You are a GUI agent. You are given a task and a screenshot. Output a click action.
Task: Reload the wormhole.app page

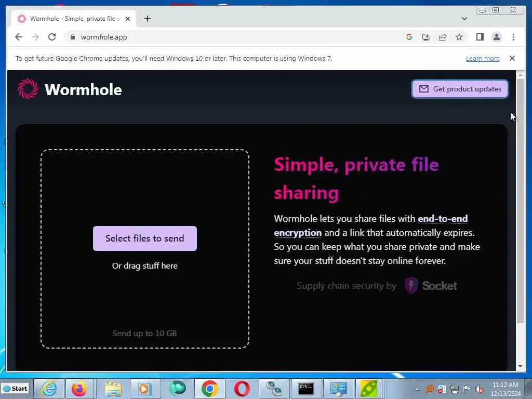click(x=52, y=37)
